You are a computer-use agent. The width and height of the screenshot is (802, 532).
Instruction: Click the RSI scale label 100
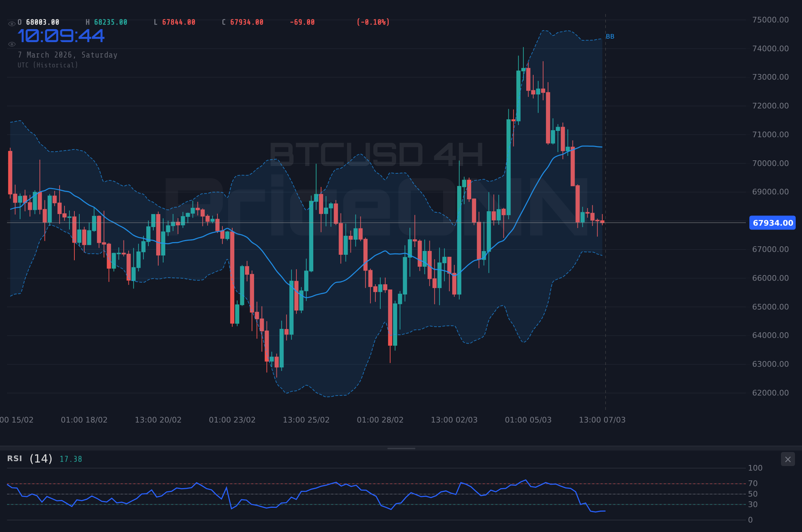click(755, 468)
